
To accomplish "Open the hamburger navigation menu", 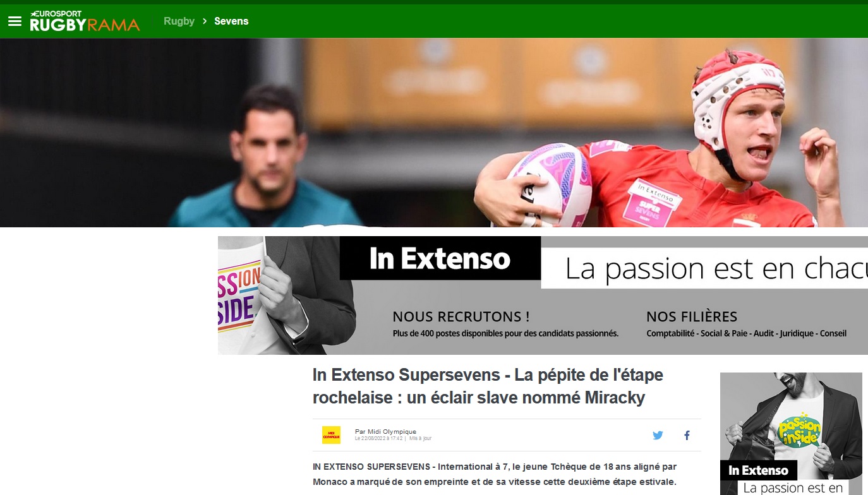I will pos(15,21).
